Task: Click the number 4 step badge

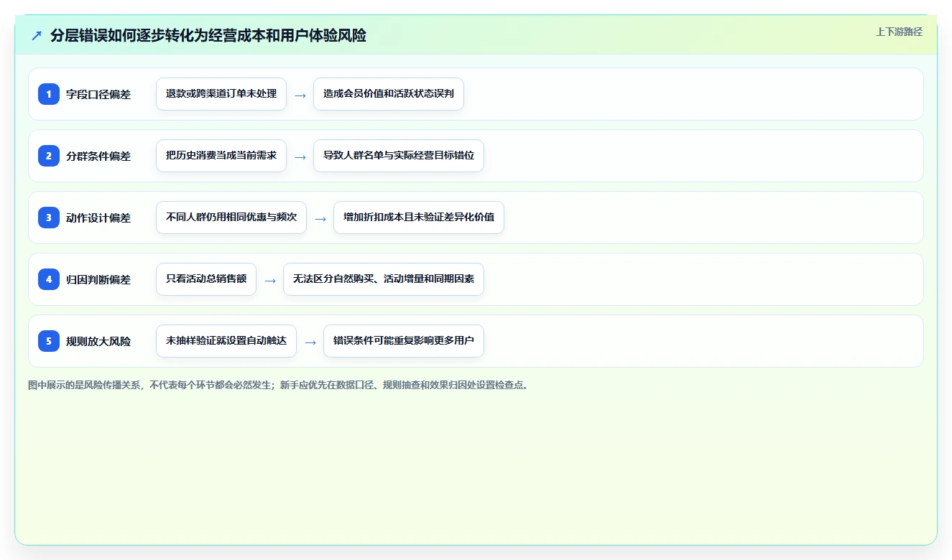Action: (49, 279)
